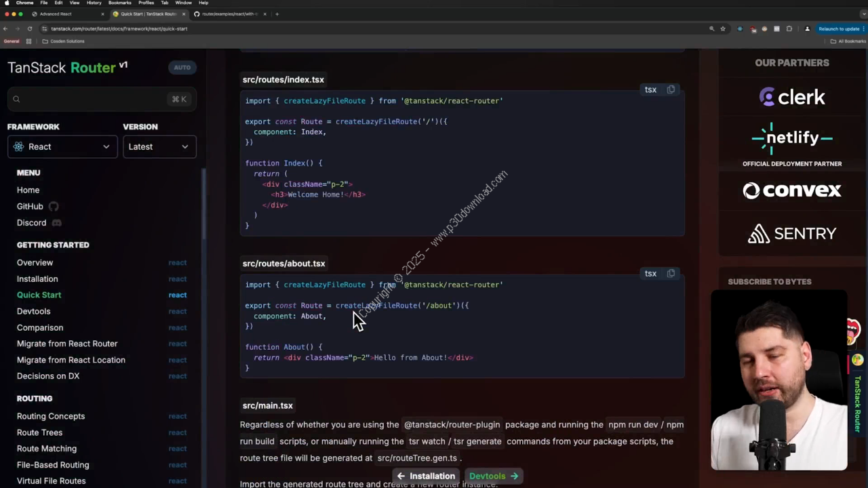
Task: Click Relaunch to update button
Action: click(840, 28)
